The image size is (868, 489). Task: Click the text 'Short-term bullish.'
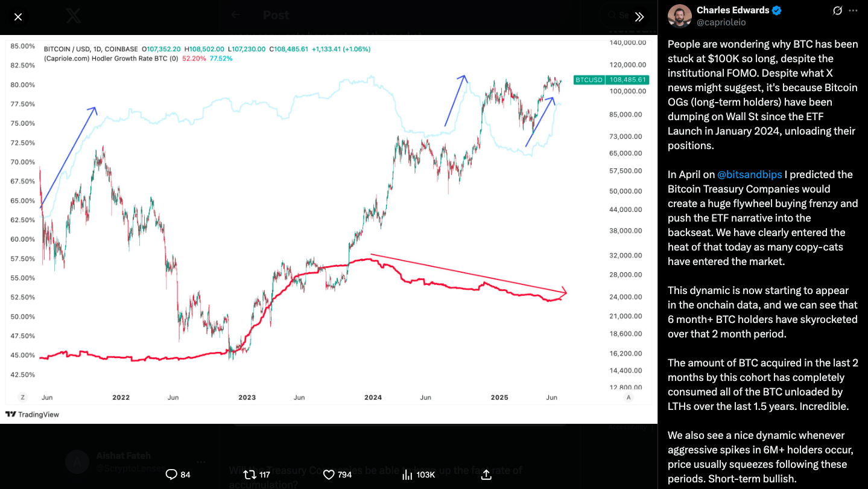coord(755,479)
